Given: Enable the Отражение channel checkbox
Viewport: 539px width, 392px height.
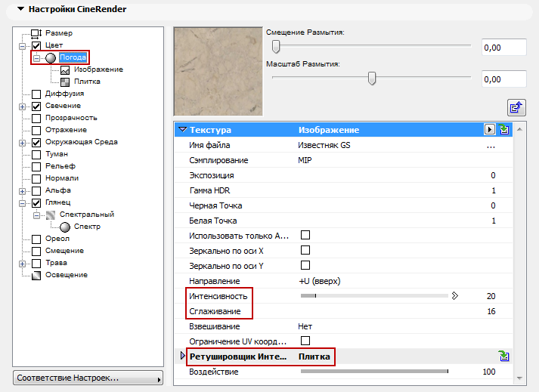Looking at the screenshot, I should (36, 130).
